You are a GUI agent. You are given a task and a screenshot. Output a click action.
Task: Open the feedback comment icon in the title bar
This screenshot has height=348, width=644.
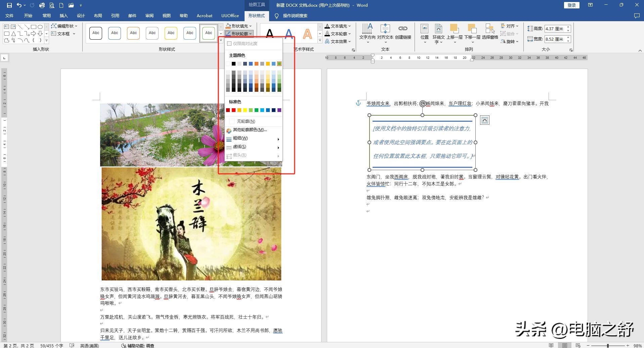click(x=637, y=16)
